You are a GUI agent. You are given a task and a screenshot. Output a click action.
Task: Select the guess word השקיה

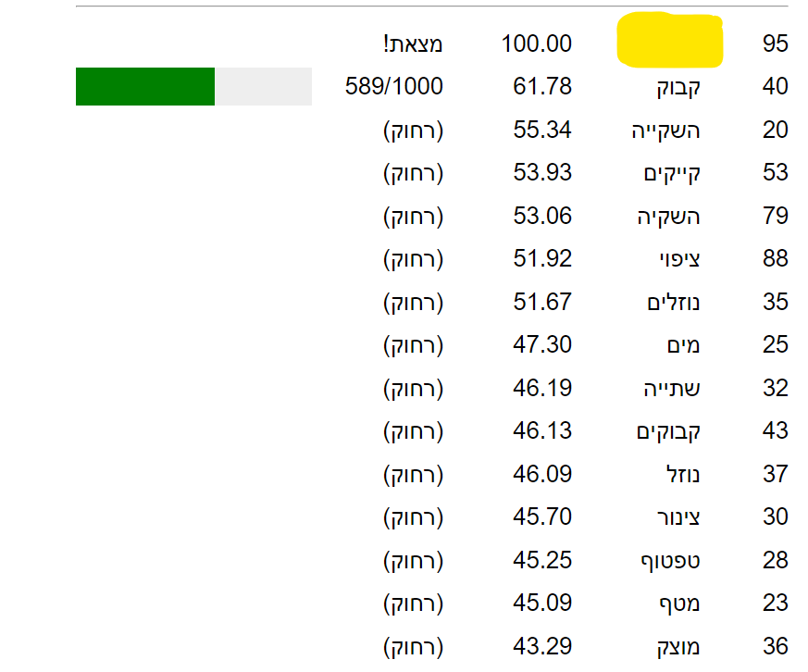669,217
